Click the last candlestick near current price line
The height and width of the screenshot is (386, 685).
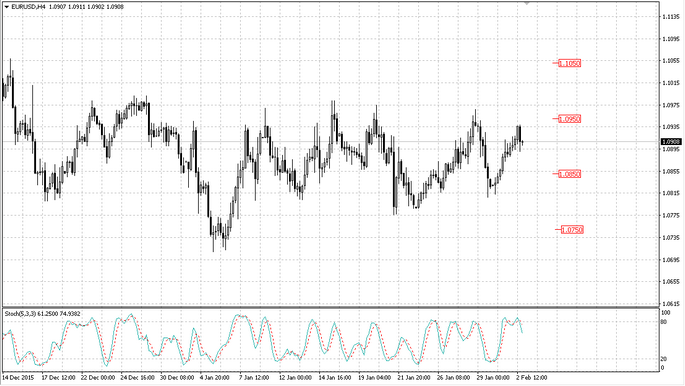(x=522, y=142)
